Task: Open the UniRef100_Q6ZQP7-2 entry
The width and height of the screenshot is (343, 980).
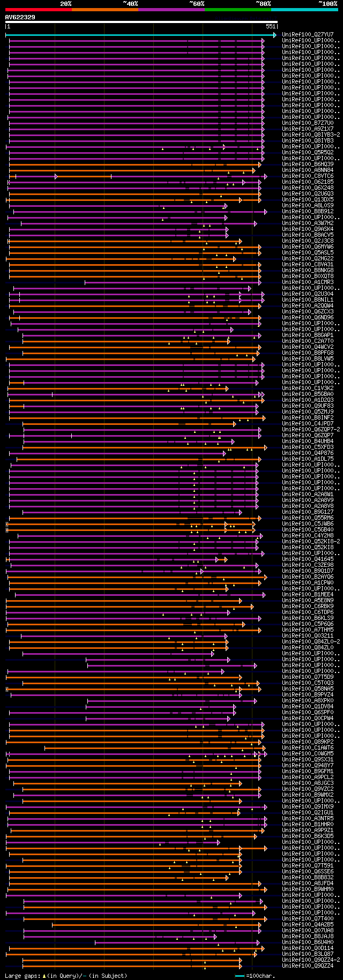Action: tap(311, 429)
